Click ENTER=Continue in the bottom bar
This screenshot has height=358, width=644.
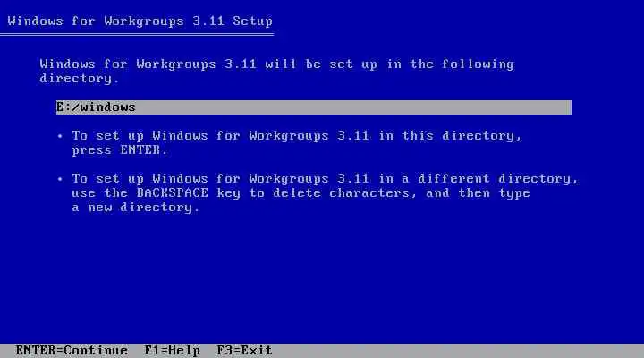click(72, 351)
